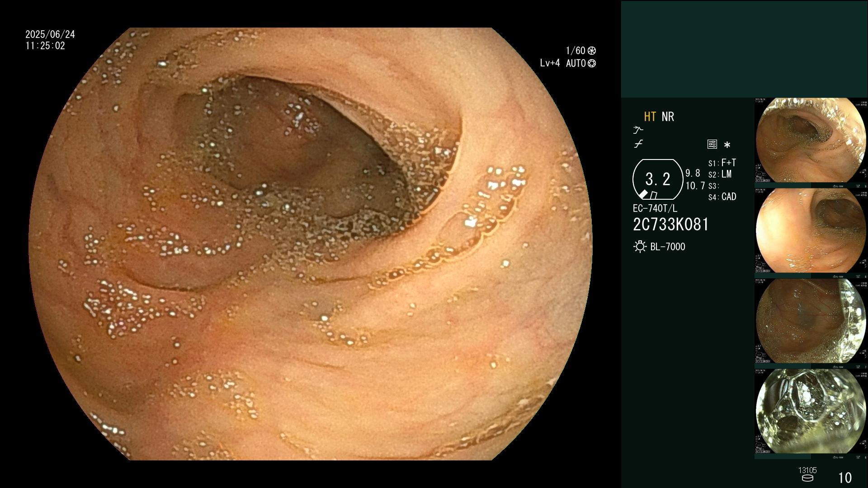Click the iris AUTO aperture icon
This screenshot has height=488, width=868.
[x=592, y=63]
